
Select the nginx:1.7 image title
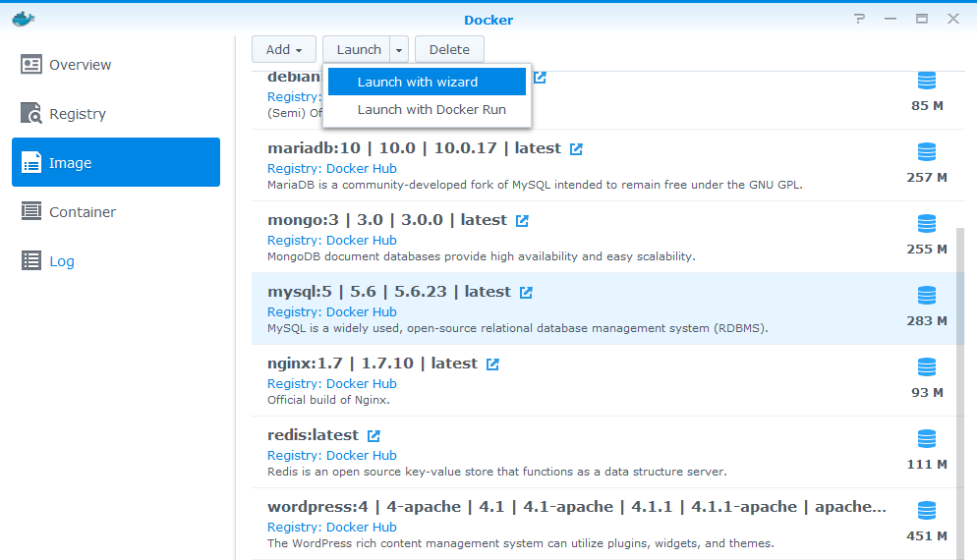click(372, 364)
